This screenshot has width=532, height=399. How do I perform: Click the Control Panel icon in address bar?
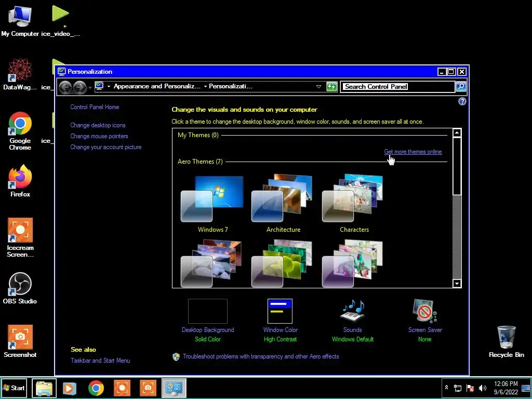click(99, 86)
